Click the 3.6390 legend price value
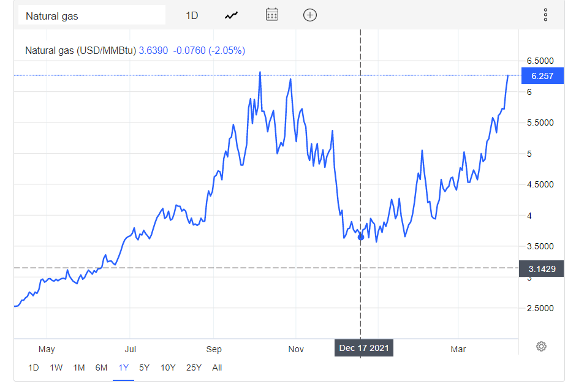 [153, 50]
